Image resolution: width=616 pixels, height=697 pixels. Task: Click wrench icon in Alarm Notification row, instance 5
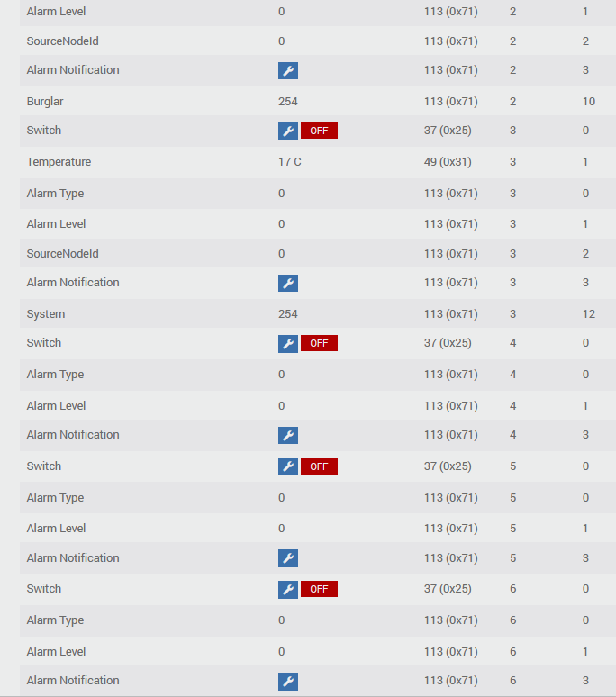[288, 559]
